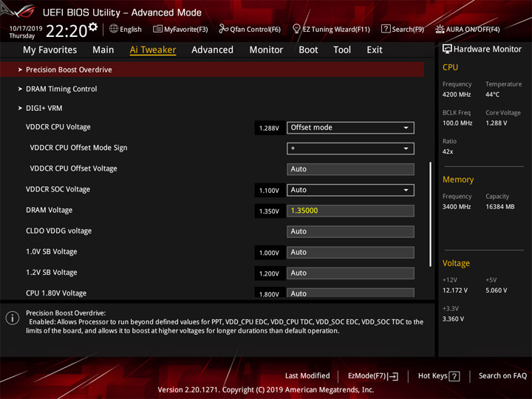The width and height of the screenshot is (532, 399).
Task: Switch to EzMode(F7)
Action: (373, 376)
